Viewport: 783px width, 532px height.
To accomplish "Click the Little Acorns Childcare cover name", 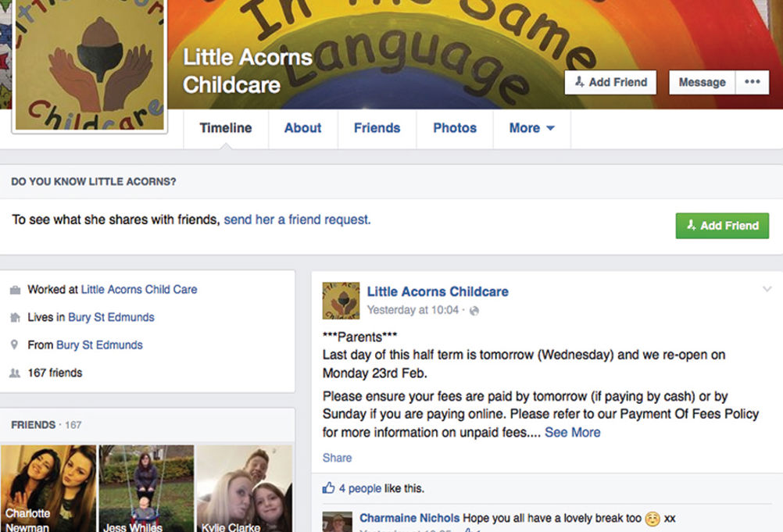I will tap(248, 71).
